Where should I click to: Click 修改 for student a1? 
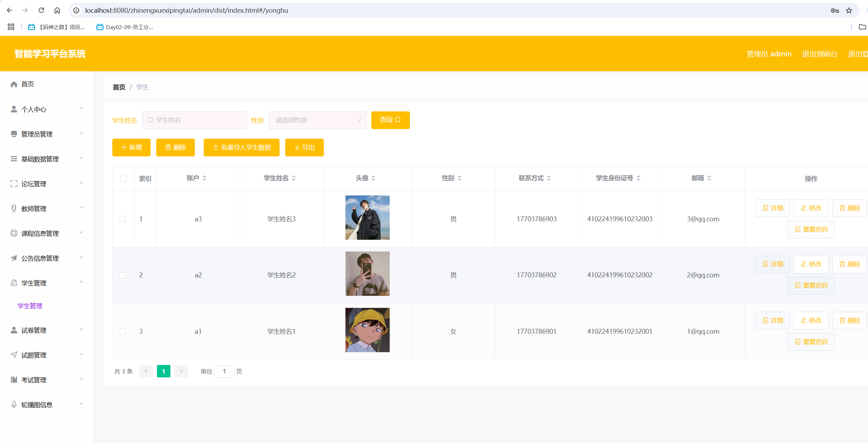(x=811, y=321)
